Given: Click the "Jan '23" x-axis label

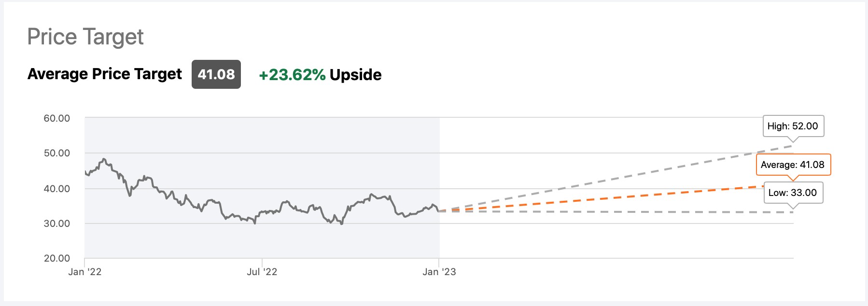Looking at the screenshot, I should coord(439,272).
